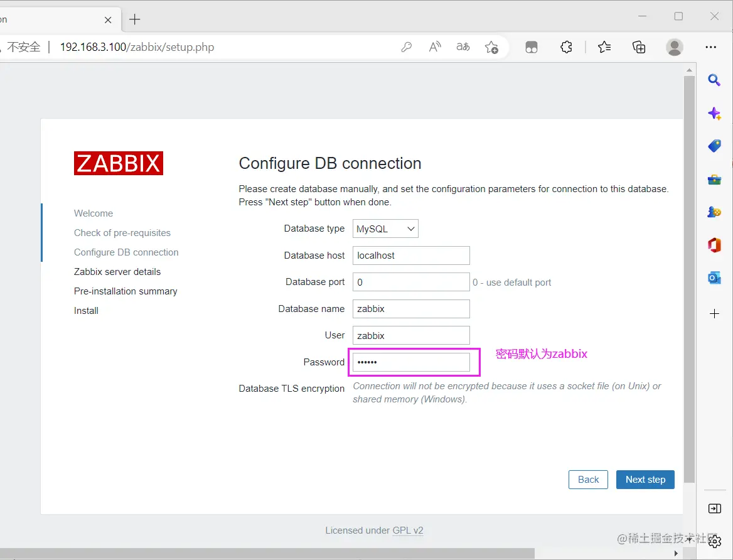
Task: Click the Next step button
Action: point(645,480)
